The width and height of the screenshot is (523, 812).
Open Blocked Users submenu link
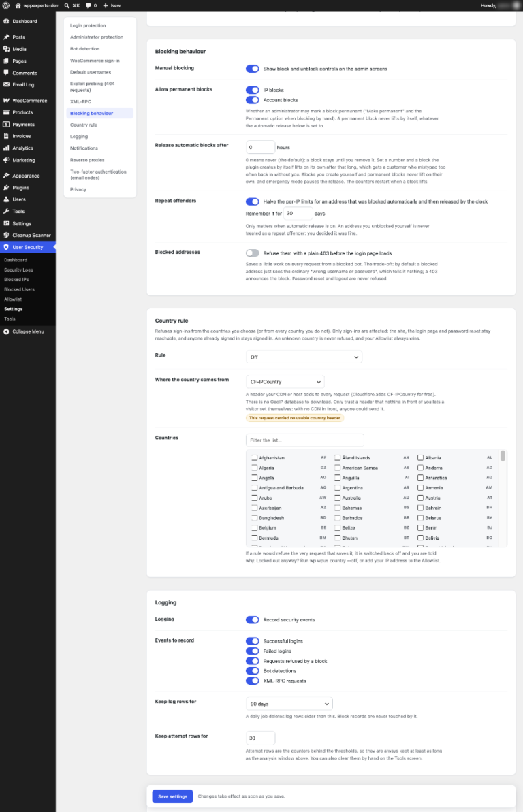[19, 289]
